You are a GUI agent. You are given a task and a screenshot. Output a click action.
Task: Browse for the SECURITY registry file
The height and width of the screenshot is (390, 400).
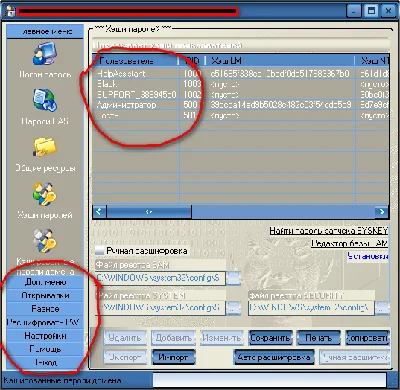[x=383, y=308]
